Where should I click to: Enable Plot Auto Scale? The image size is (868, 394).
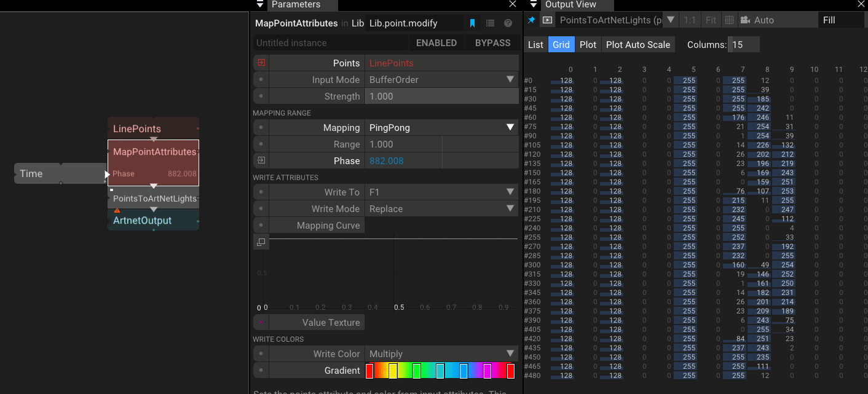coord(638,44)
